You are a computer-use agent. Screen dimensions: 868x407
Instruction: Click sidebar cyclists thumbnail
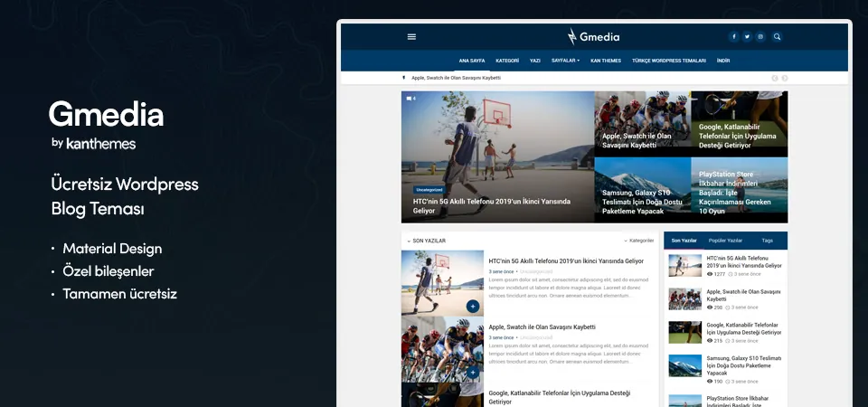(684, 299)
